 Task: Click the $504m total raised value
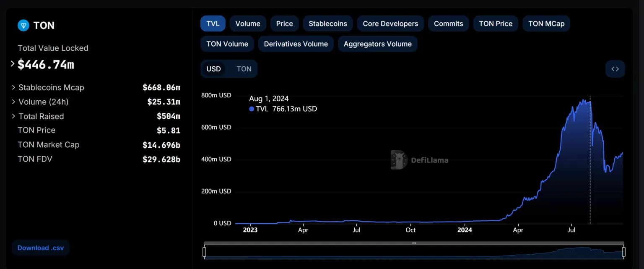[x=169, y=116]
